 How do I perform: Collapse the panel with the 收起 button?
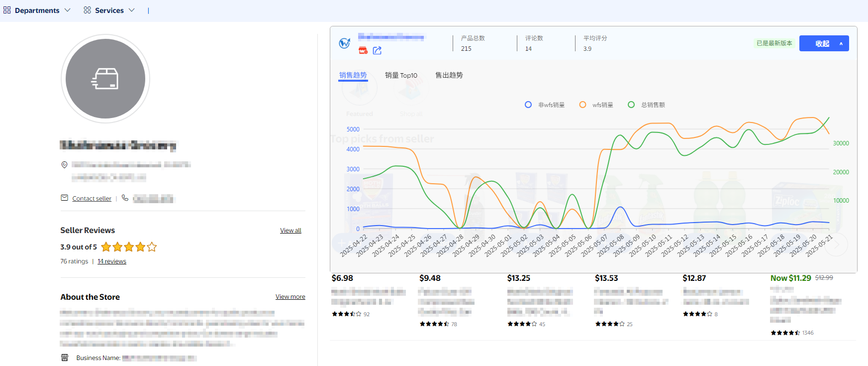tap(823, 43)
